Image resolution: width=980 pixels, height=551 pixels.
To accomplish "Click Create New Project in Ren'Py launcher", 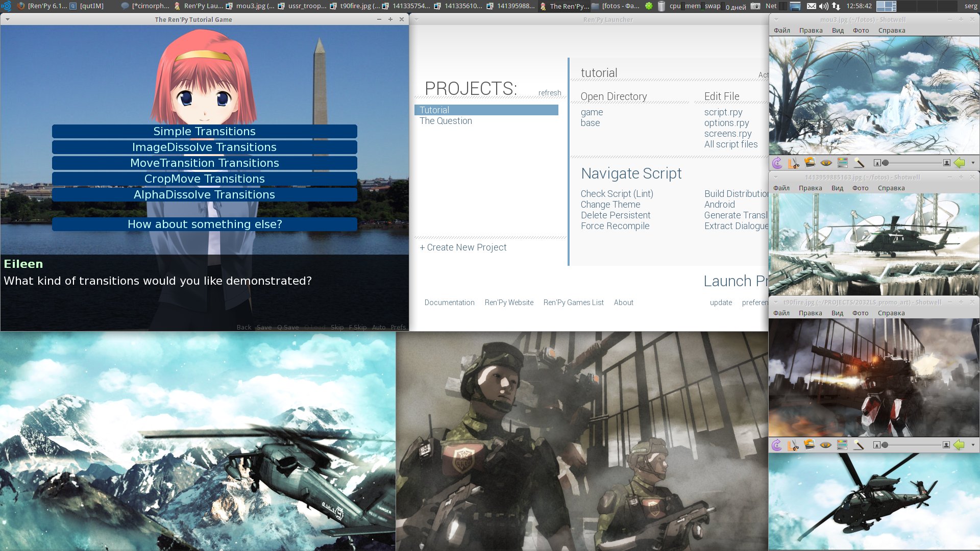I will click(x=462, y=247).
